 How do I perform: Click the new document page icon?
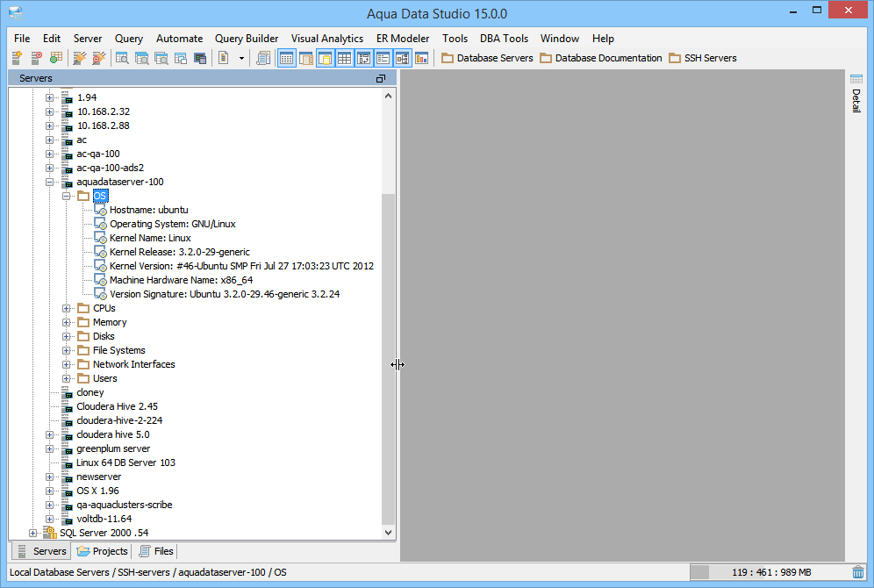pyautogui.click(x=224, y=58)
